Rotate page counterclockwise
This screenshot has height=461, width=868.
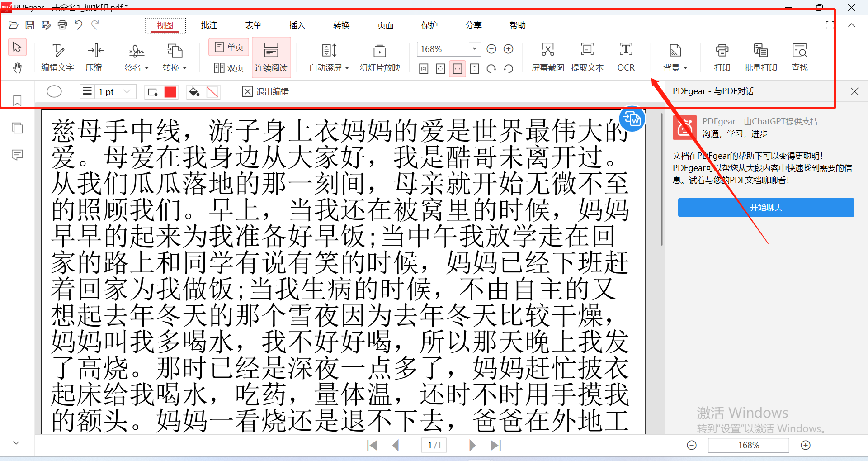pyautogui.click(x=509, y=69)
